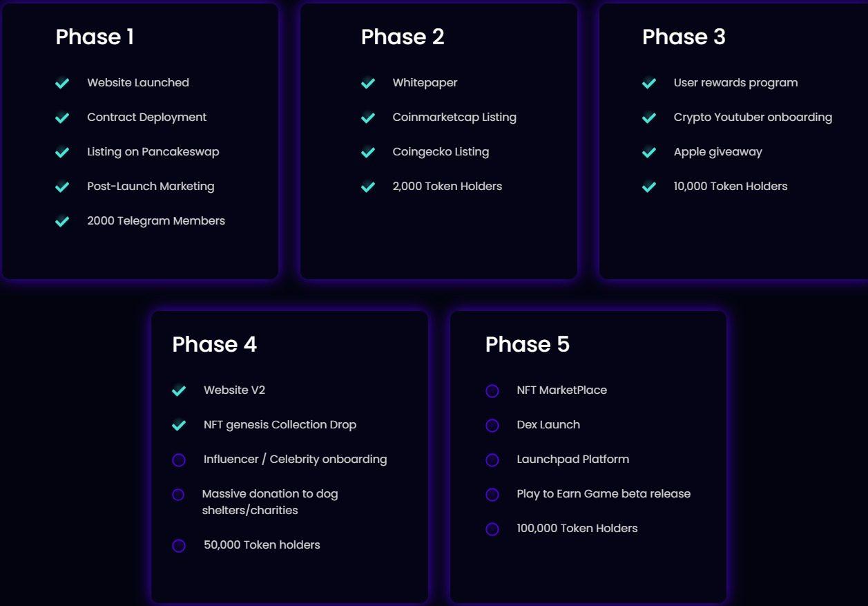Click the Phase 5 heading
This screenshot has width=868, height=606.
528,344
